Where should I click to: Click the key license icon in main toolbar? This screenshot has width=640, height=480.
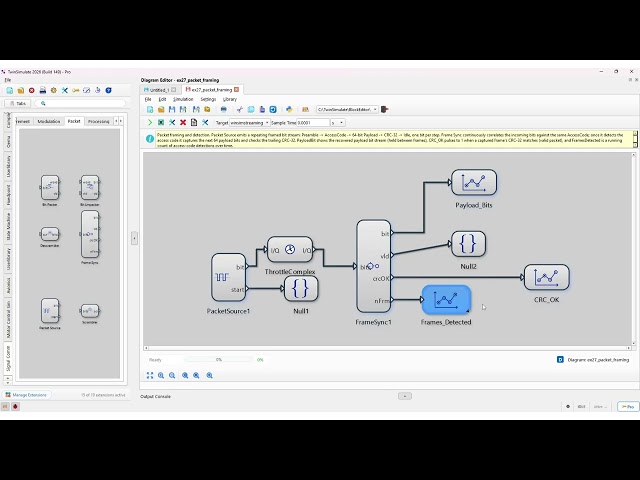(76, 90)
